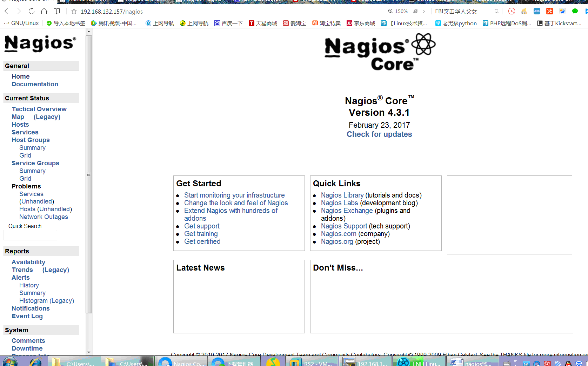
Task: Click the sidebar scroll down arrow
Action: click(x=89, y=352)
